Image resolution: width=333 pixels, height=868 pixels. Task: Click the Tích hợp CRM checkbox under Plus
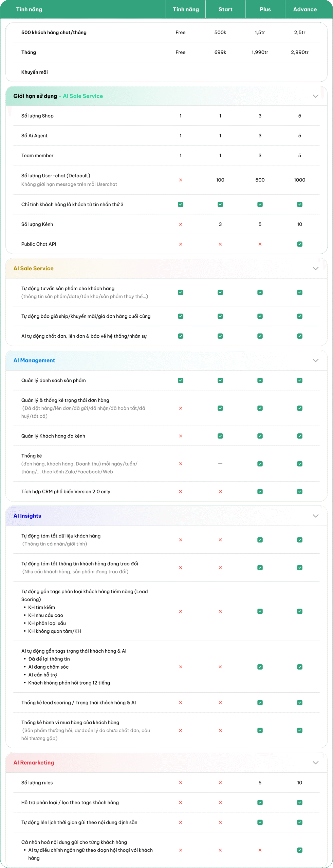coord(260,492)
